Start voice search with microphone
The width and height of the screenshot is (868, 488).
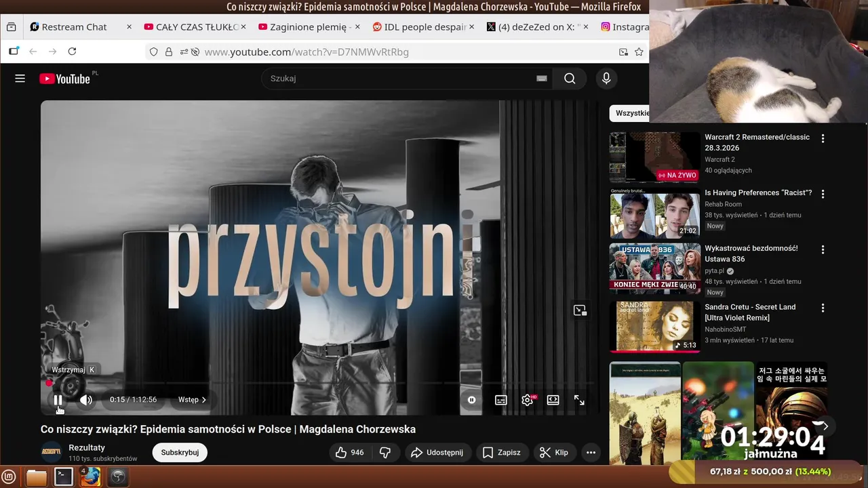coord(606,79)
